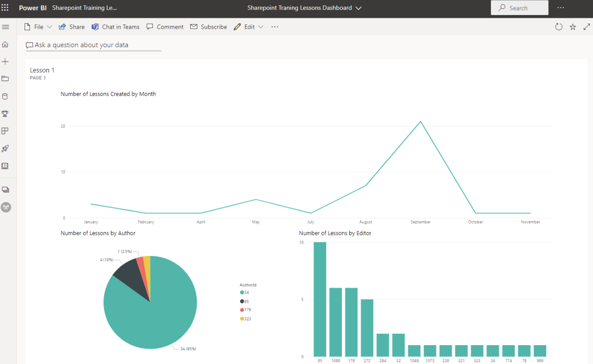Enter full screen with expand arrows icon

pyautogui.click(x=586, y=27)
